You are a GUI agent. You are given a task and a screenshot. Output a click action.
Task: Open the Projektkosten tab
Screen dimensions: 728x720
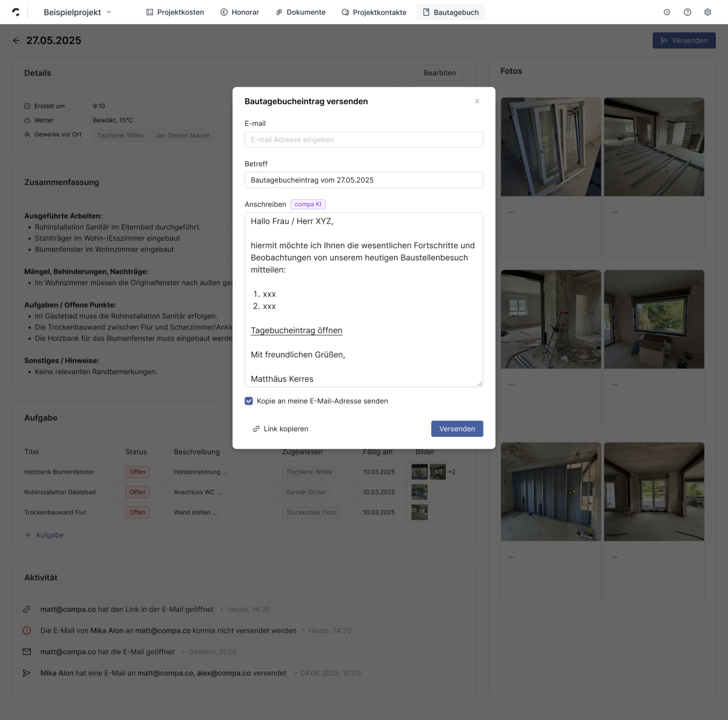(175, 12)
